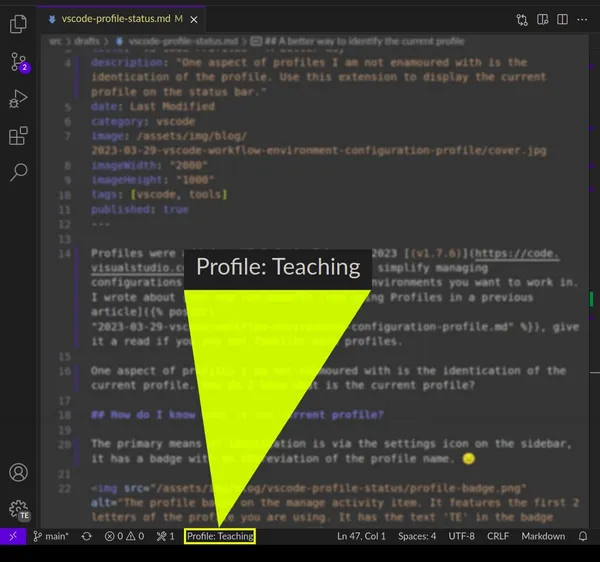Screen dimensions: 600x562
Task: Click the Open Changes compare icon
Action: (522, 20)
